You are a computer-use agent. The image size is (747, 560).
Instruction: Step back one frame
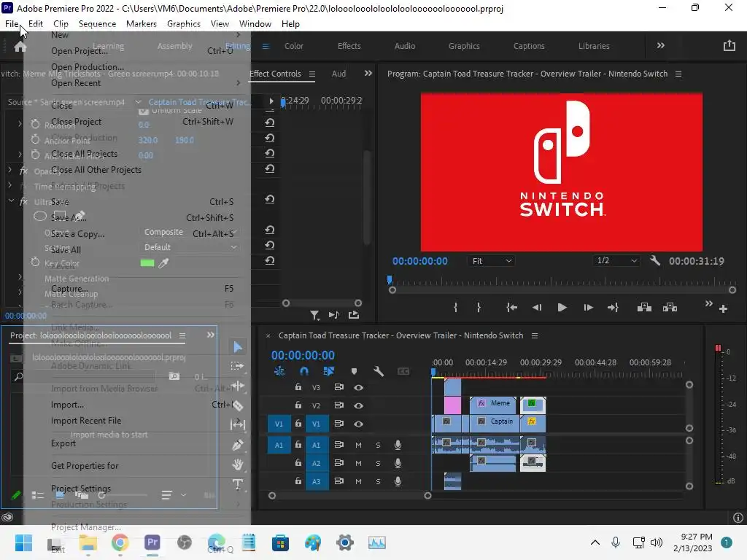pyautogui.click(x=536, y=308)
